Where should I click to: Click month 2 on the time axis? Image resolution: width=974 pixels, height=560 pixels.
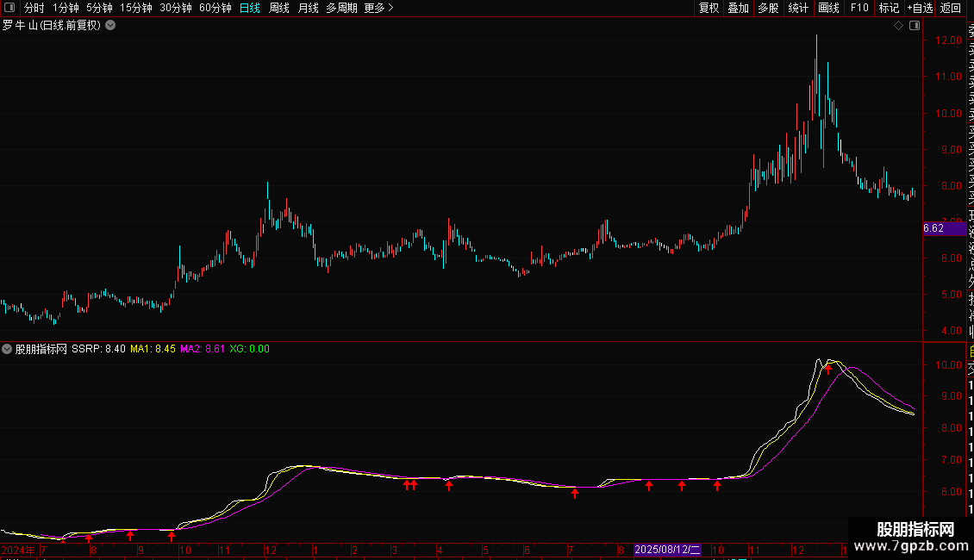pos(354,550)
